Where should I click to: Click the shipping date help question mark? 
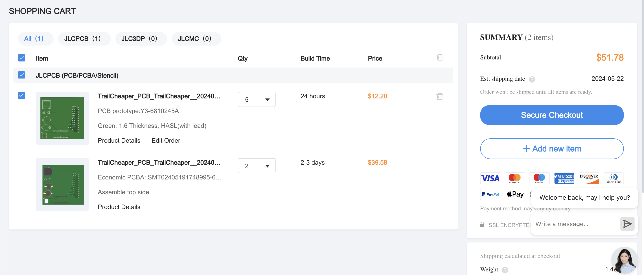[x=532, y=79]
